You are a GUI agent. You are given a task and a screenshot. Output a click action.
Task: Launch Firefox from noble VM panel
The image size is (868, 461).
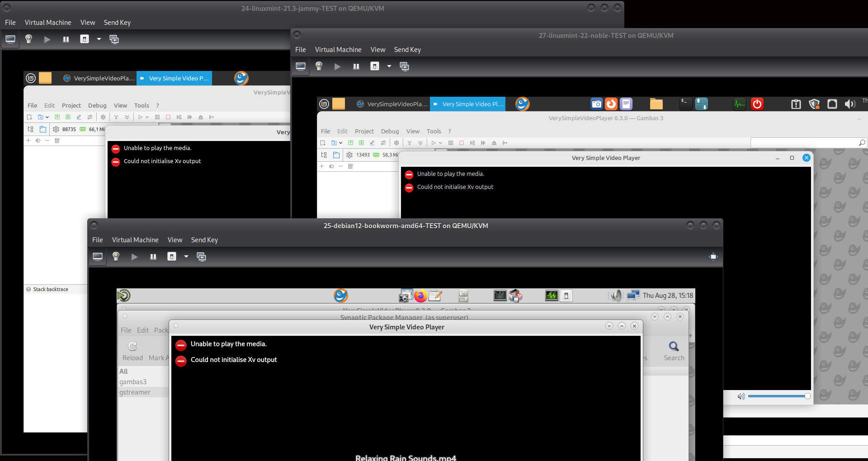pos(611,104)
